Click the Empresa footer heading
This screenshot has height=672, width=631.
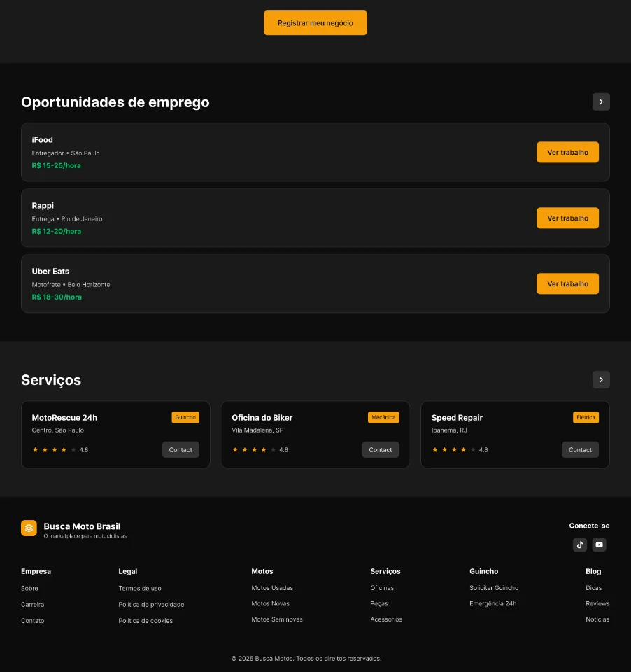[x=36, y=571]
